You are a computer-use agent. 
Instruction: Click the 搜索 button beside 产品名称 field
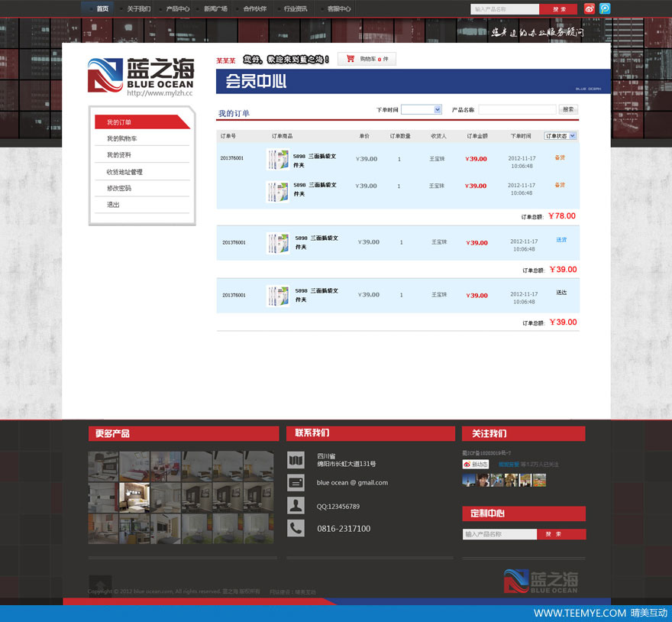[568, 109]
